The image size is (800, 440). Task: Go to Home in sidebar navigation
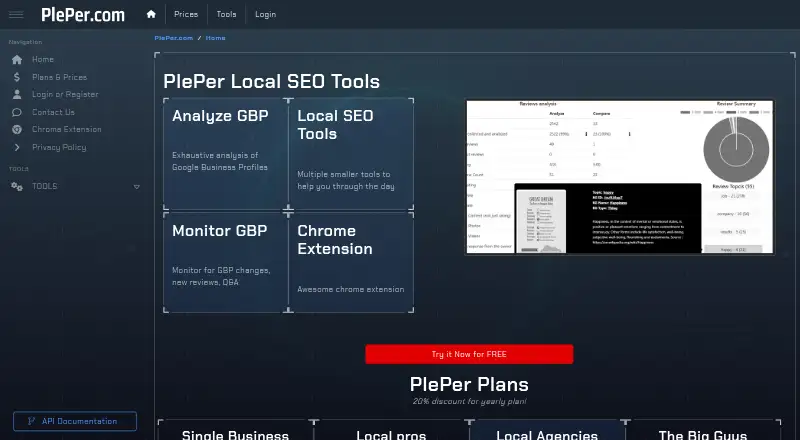point(43,59)
